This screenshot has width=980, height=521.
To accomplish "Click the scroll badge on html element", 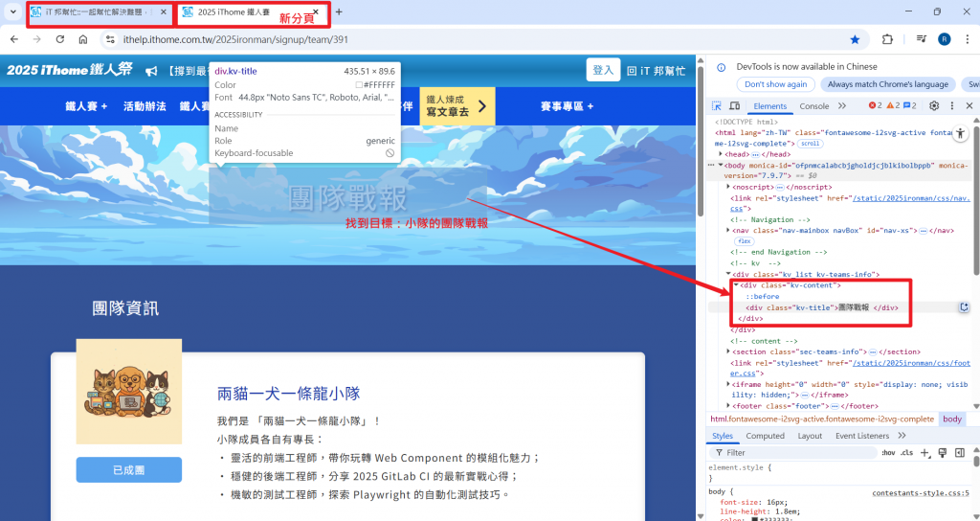I will coord(810,144).
